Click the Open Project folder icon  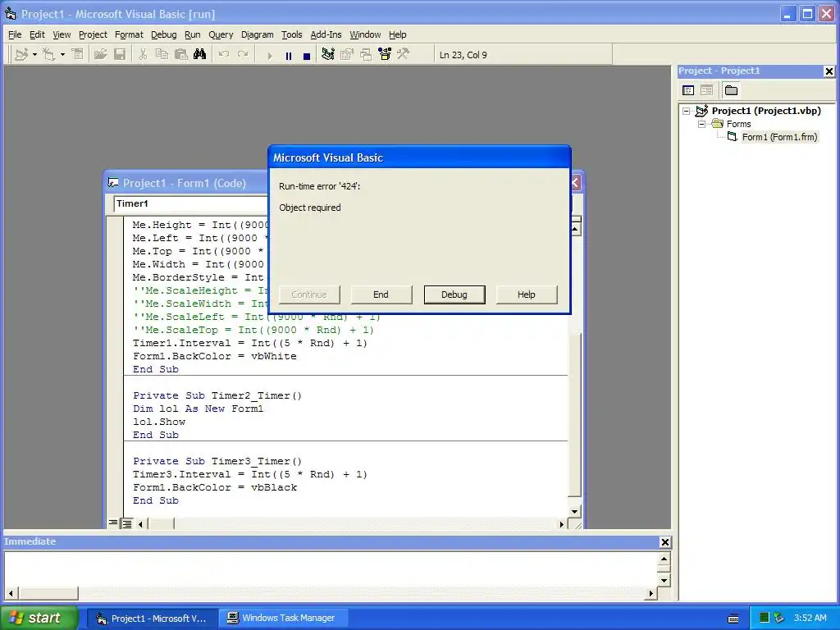click(x=100, y=55)
